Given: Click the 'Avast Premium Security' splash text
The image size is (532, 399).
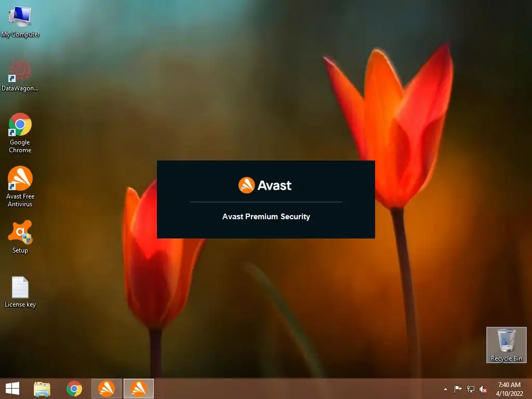Looking at the screenshot, I should pos(266,217).
